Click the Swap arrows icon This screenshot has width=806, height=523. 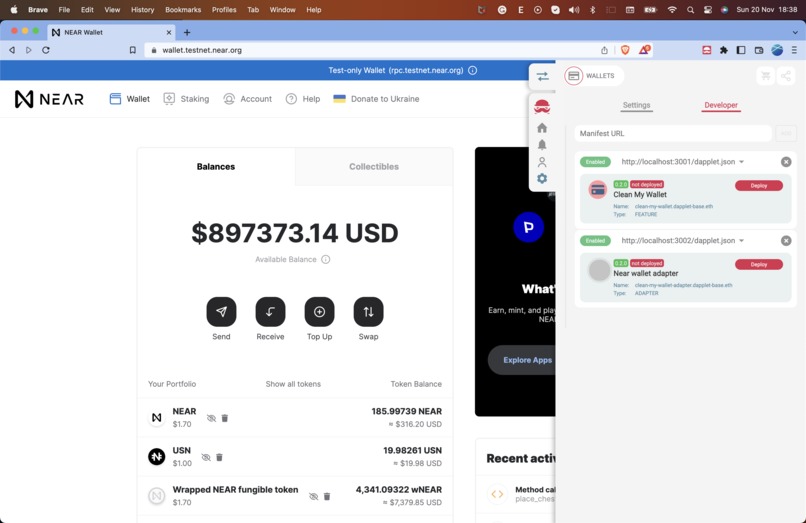[x=369, y=312]
